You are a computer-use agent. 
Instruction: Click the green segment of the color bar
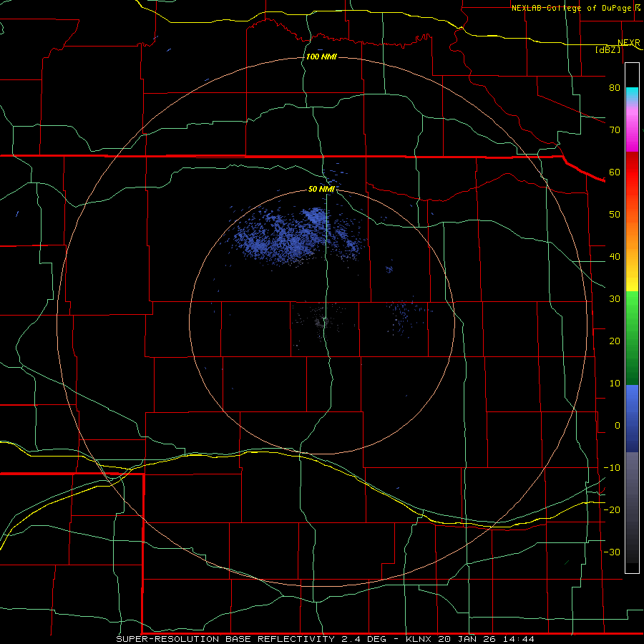632,338
